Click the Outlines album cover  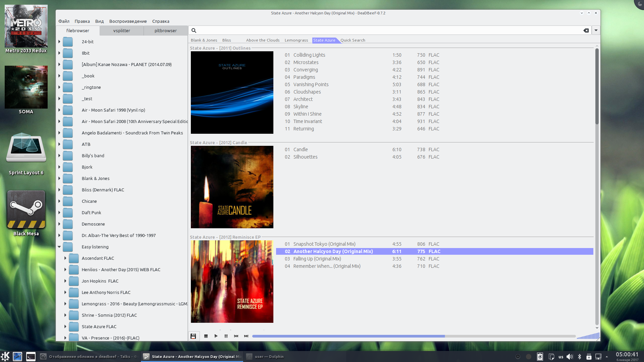232,93
